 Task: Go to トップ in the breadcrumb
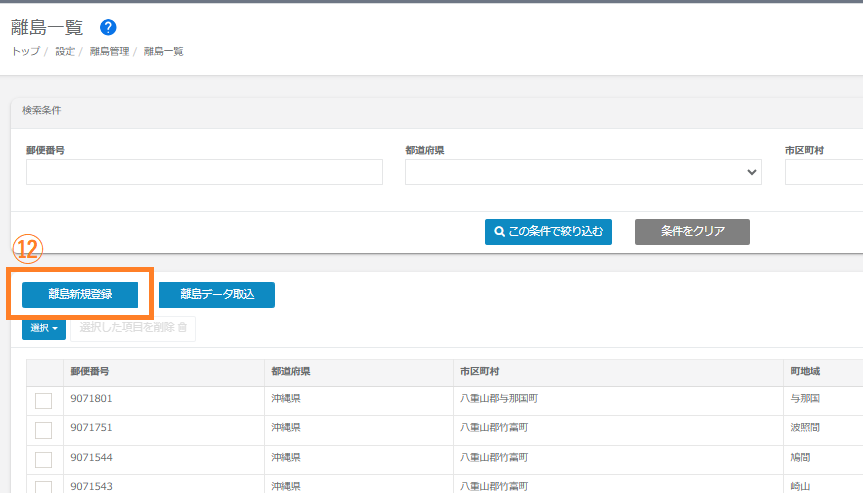coord(25,51)
